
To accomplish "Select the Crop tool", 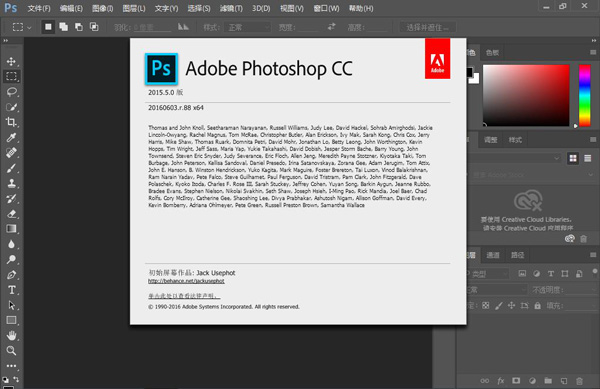I will point(11,122).
